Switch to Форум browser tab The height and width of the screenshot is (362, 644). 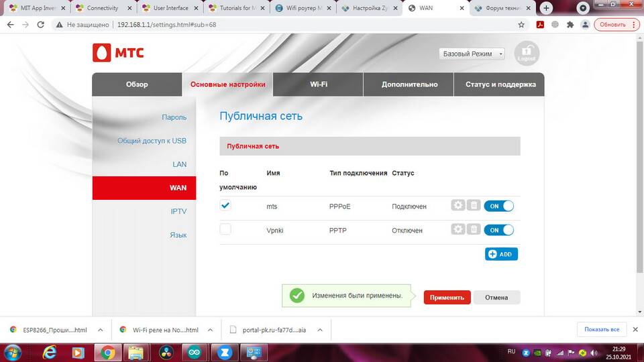click(x=502, y=8)
